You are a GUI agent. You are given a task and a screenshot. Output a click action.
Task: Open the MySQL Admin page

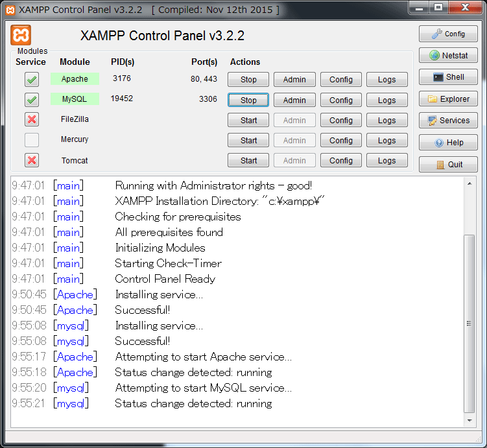(x=294, y=100)
